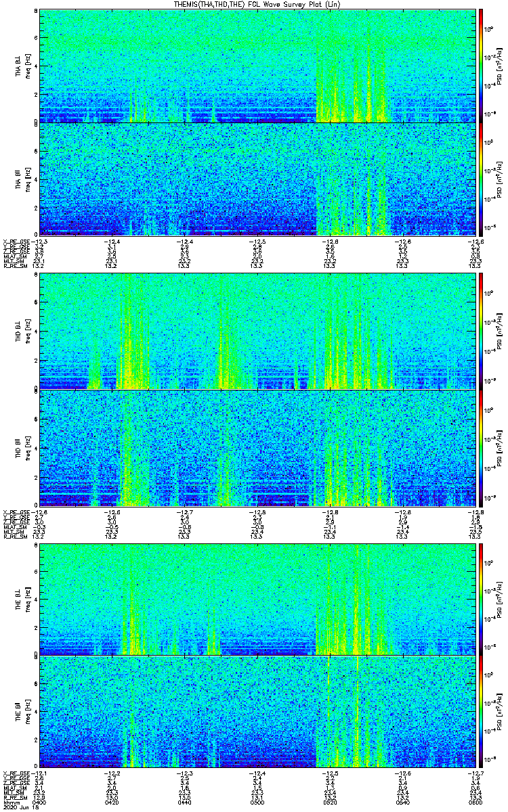
Task: Click the 0440 time tick label
Action: click(x=184, y=802)
